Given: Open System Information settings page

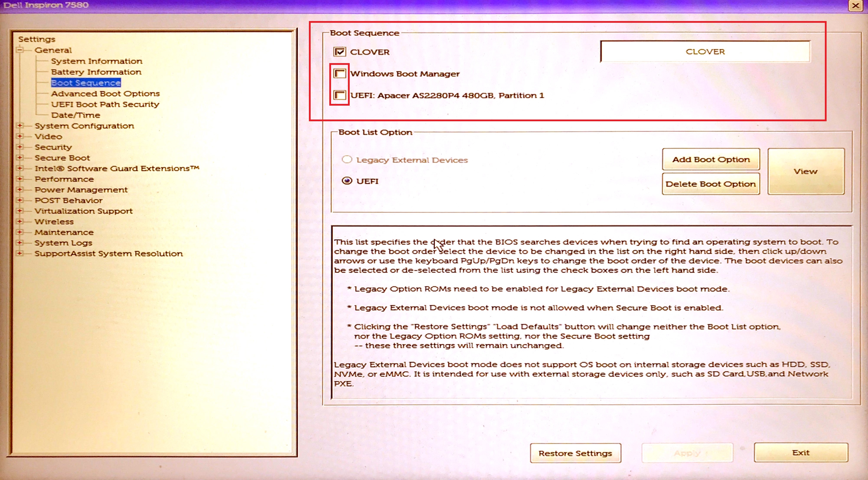Looking at the screenshot, I should (96, 61).
